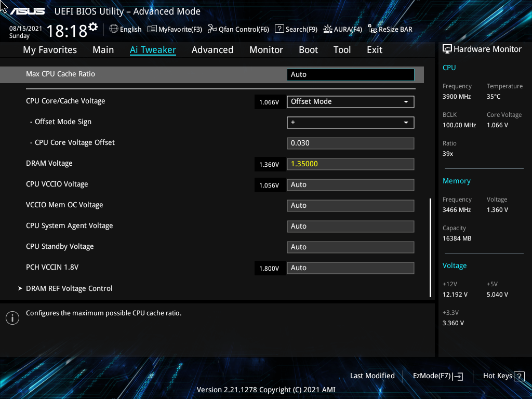Click the 1.360V DRAM voltage reading
This screenshot has width=532, height=399.
pyautogui.click(x=270, y=165)
